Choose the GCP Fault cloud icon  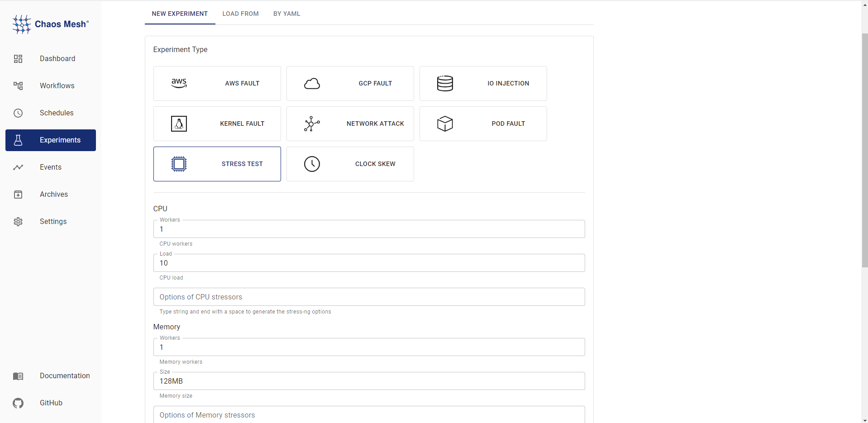[312, 83]
